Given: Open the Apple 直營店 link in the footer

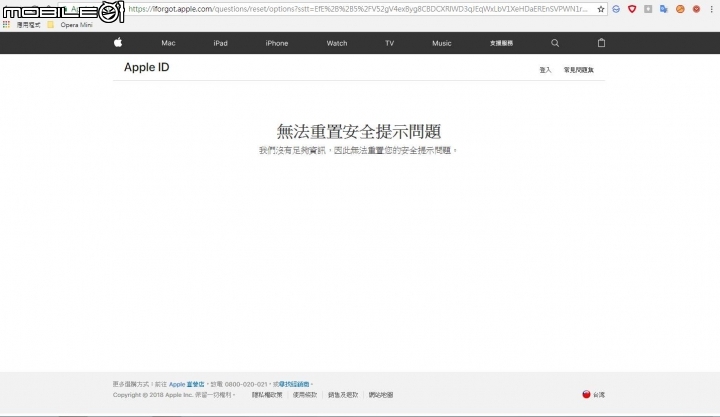Looking at the screenshot, I should tap(186, 384).
